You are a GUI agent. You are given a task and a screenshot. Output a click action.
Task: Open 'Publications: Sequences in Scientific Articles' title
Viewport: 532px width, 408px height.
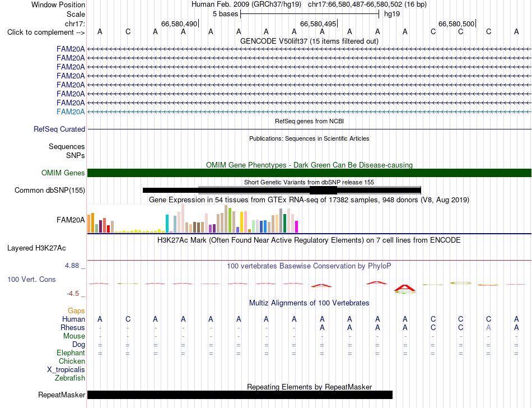pyautogui.click(x=309, y=138)
